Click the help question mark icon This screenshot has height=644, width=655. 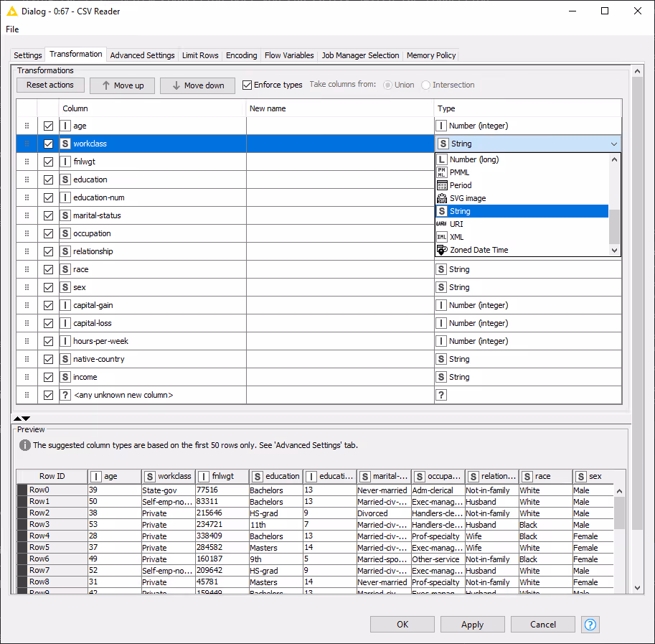coord(590,625)
